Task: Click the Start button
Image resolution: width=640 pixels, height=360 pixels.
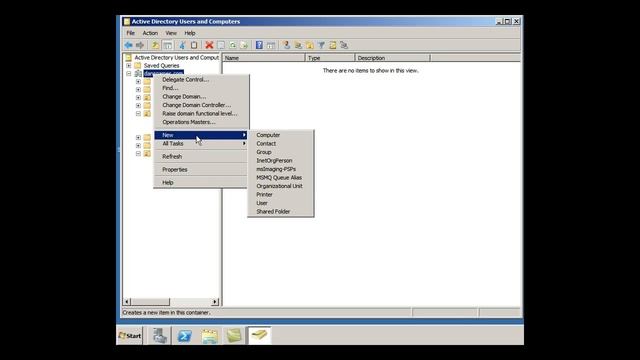Action: point(130,336)
